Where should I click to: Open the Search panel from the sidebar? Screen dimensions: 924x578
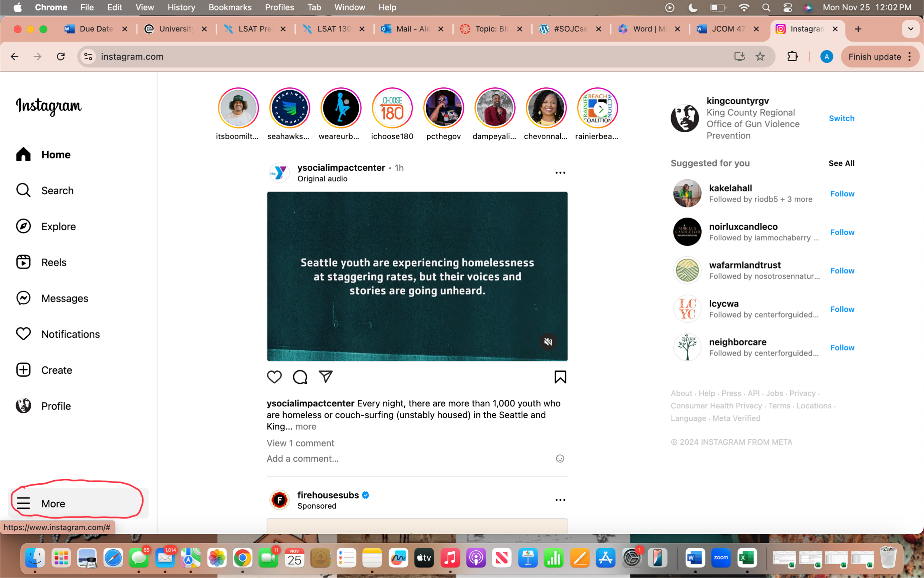click(x=45, y=190)
